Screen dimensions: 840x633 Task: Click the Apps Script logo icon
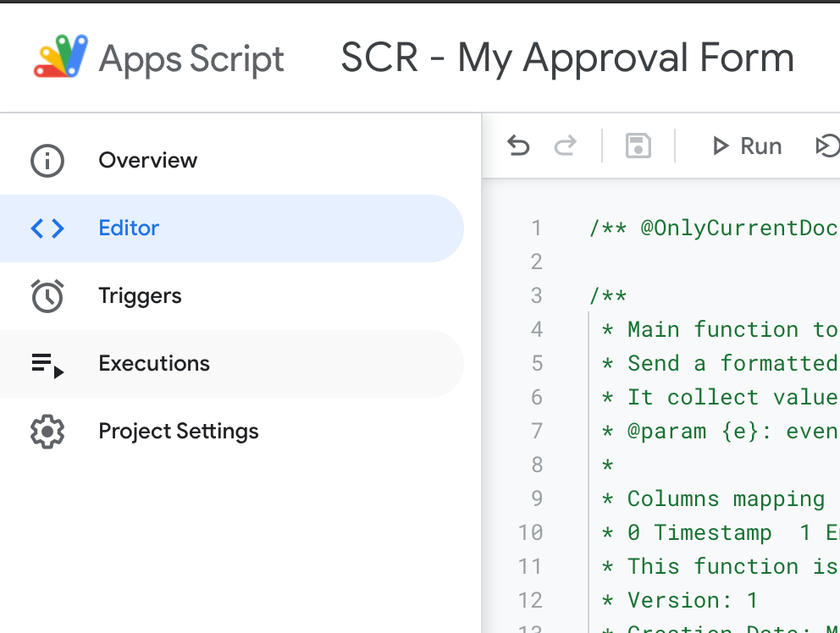tap(61, 57)
